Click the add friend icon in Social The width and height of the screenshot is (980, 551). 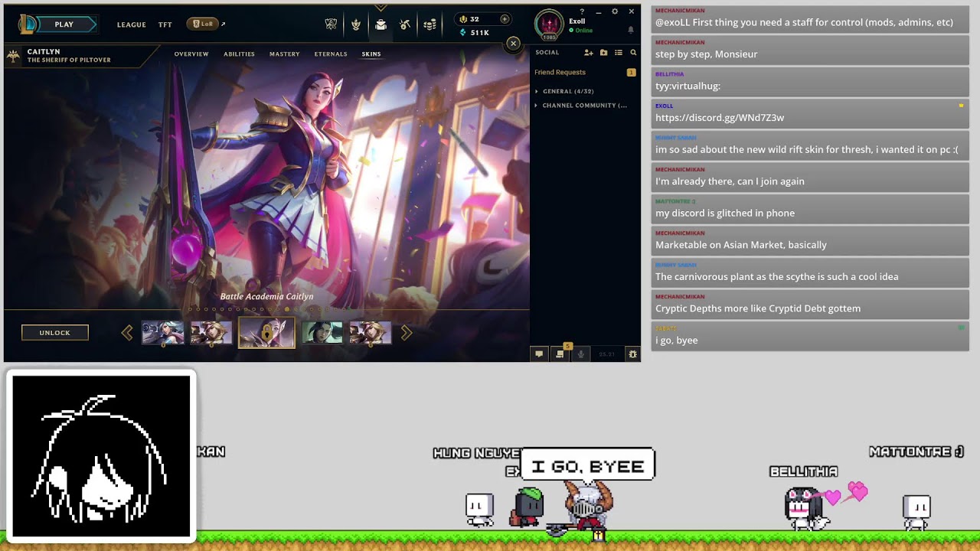tap(588, 53)
